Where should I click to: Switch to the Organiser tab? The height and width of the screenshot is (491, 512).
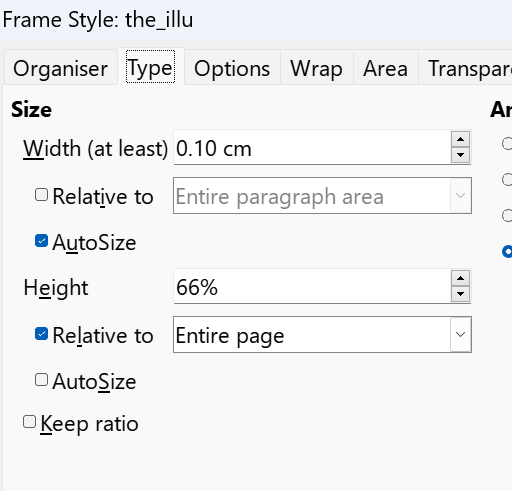[61, 68]
